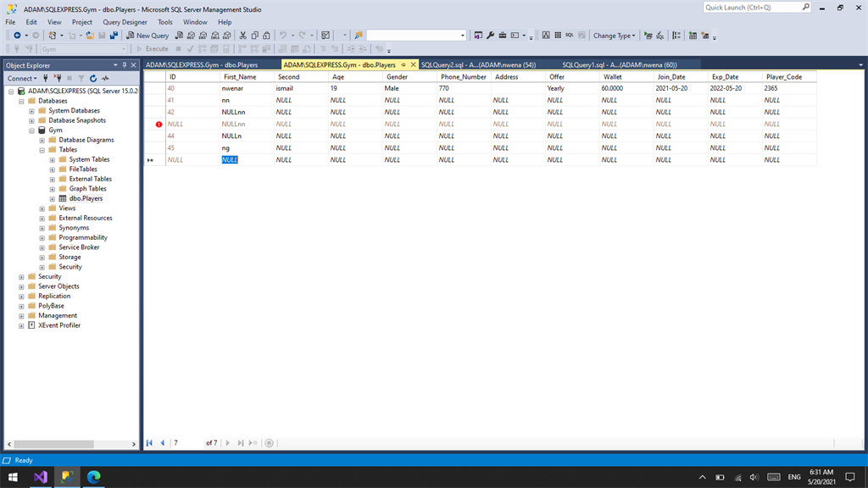Click the Object Explorer horizontal scrollbar thumb
Image resolution: width=868 pixels, height=488 pixels.
click(53, 444)
